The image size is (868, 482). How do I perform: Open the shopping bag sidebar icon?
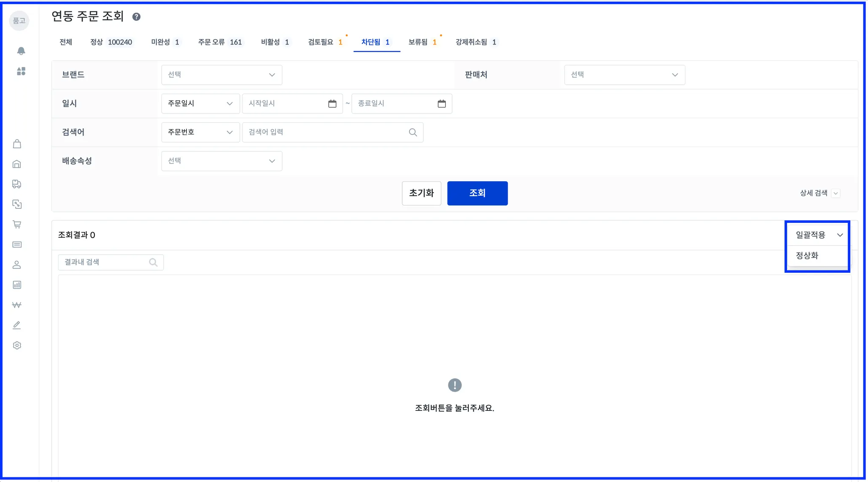(x=17, y=144)
